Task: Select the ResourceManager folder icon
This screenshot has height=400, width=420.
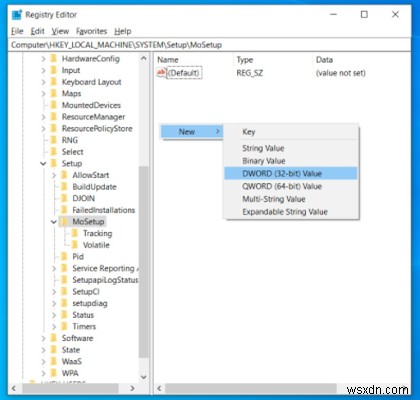Action: [x=53, y=117]
